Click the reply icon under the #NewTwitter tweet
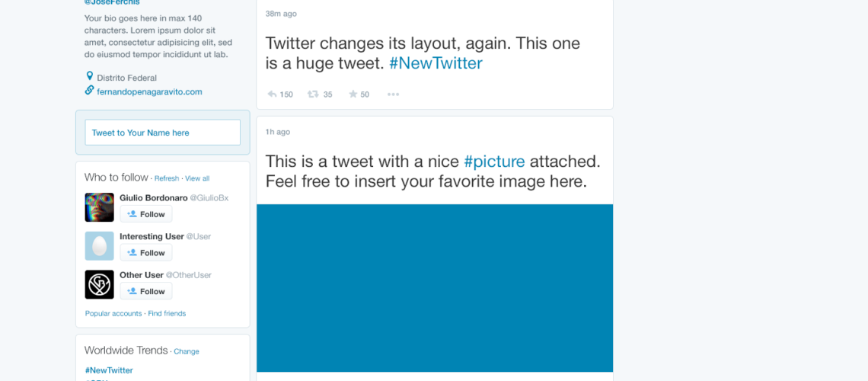 point(272,94)
